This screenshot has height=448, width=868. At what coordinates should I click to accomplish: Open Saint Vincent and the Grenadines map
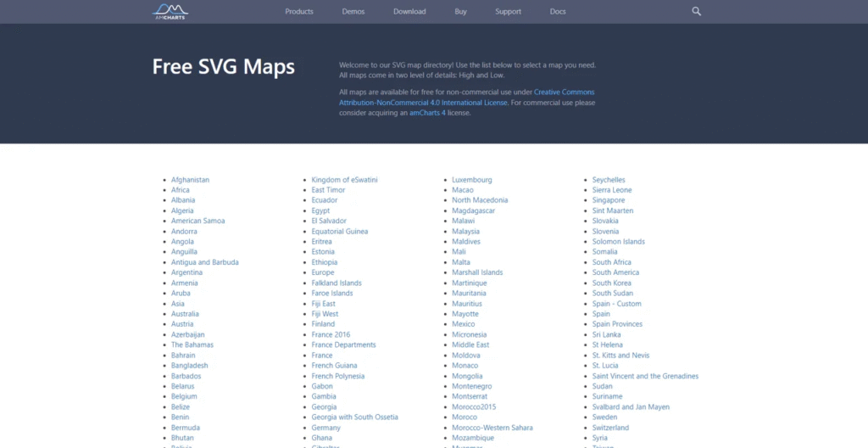coord(645,376)
